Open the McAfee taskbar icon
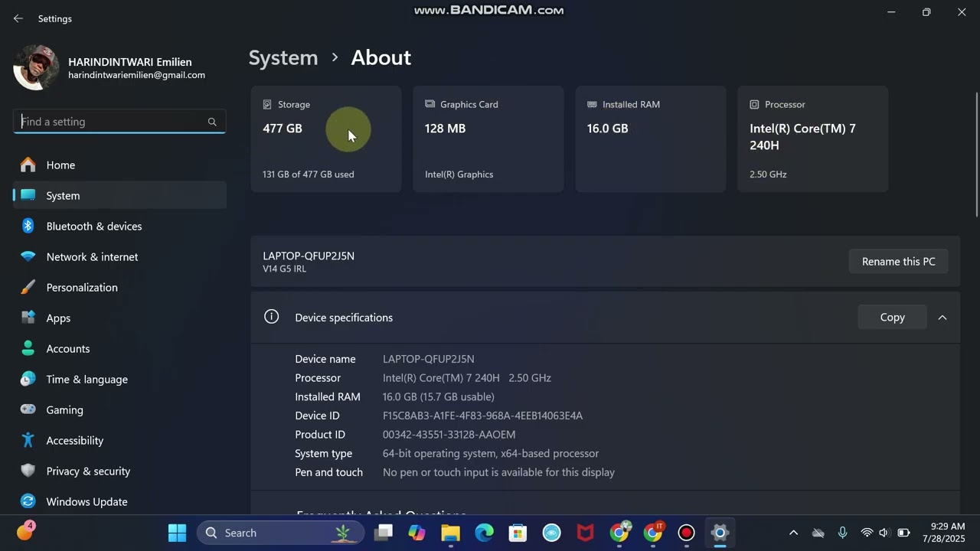The image size is (980, 551). pyautogui.click(x=585, y=533)
